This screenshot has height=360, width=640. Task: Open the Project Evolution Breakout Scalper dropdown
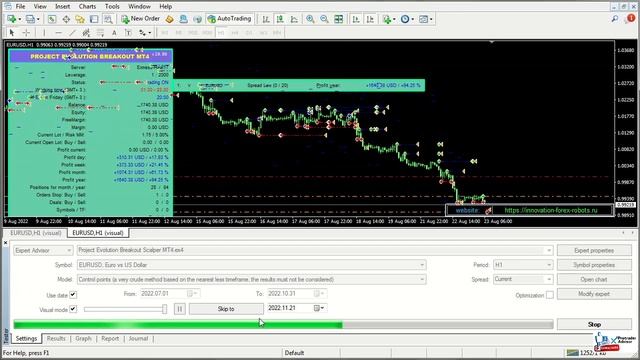coord(315,250)
